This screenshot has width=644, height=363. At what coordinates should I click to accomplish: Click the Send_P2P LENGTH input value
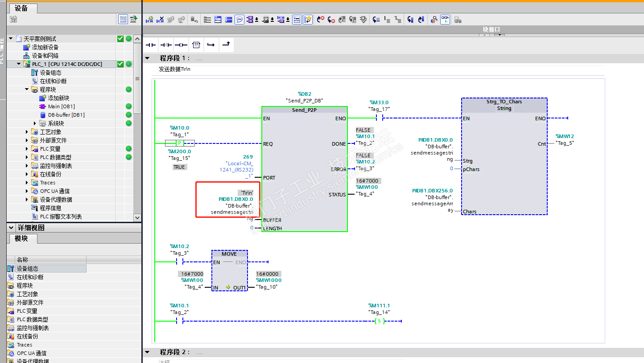[x=252, y=228]
